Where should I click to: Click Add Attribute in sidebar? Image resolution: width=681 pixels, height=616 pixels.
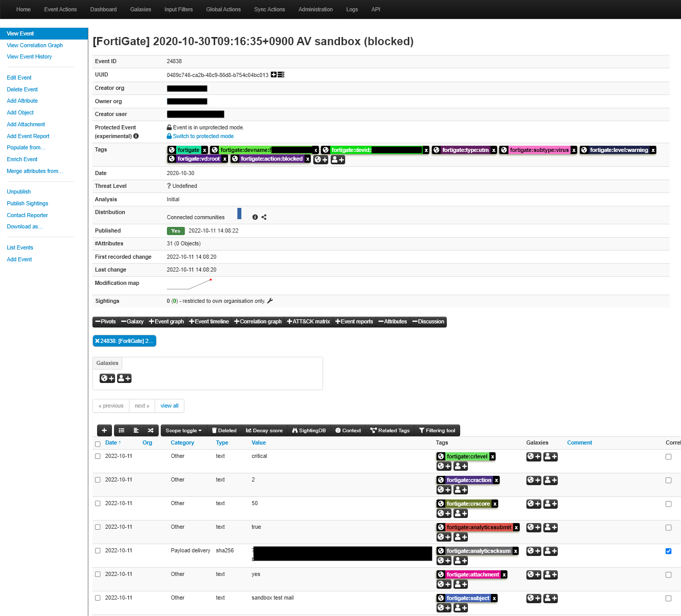tap(22, 101)
